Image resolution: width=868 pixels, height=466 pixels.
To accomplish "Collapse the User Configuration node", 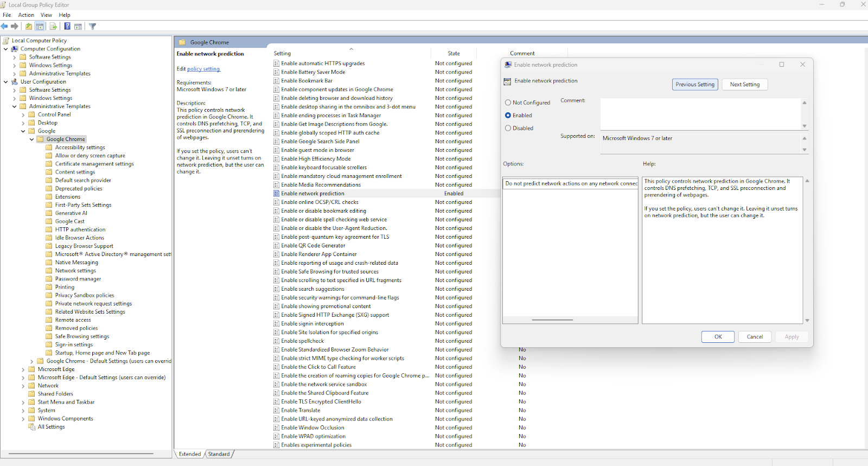I will tap(6, 82).
